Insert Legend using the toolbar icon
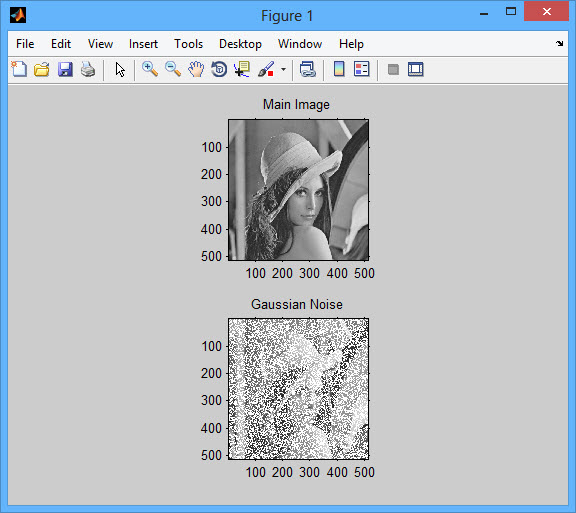 tap(361, 69)
